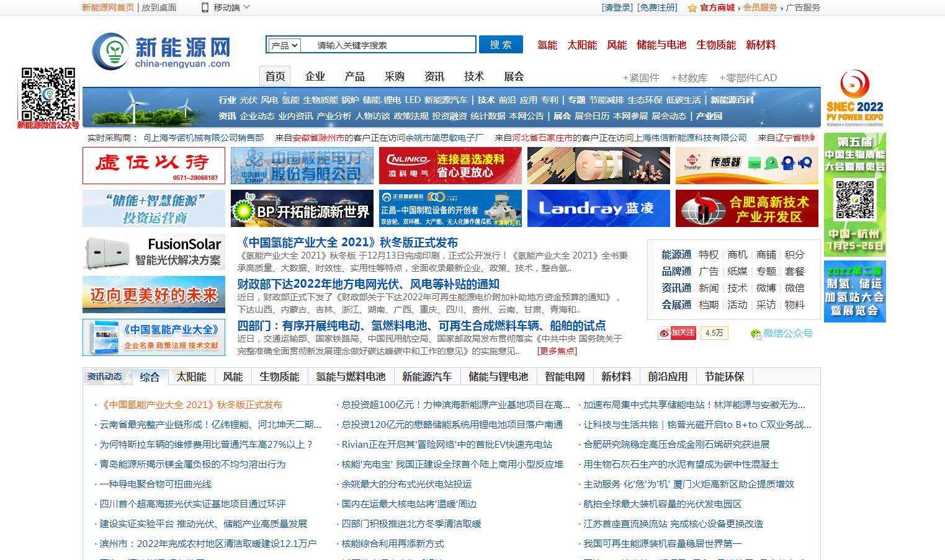This screenshot has height=560, width=945.
Task: Open the 虚位以待 advertisement banner
Action: click(x=154, y=166)
